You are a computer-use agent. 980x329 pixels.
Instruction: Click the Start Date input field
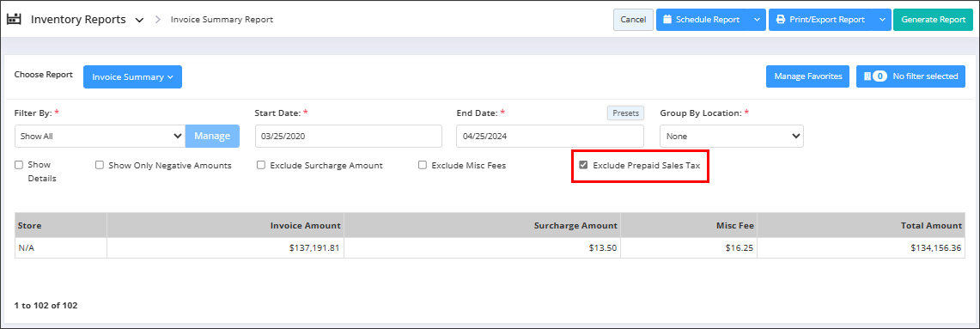pos(348,136)
